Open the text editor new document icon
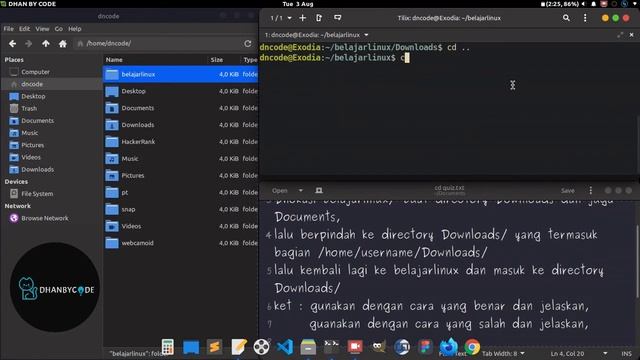 point(319,191)
